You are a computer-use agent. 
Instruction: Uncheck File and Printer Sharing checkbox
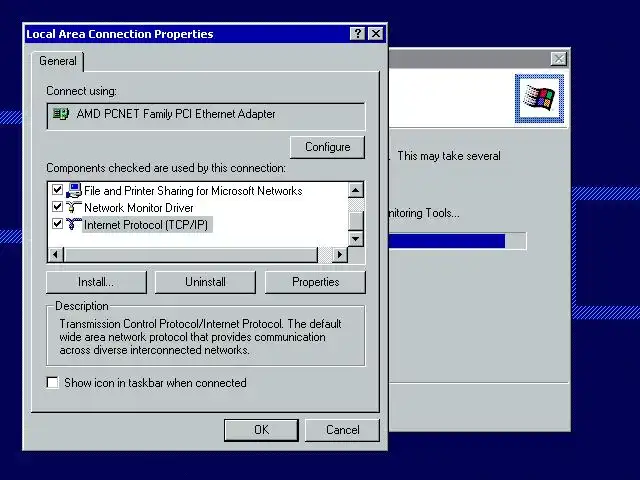(x=57, y=190)
